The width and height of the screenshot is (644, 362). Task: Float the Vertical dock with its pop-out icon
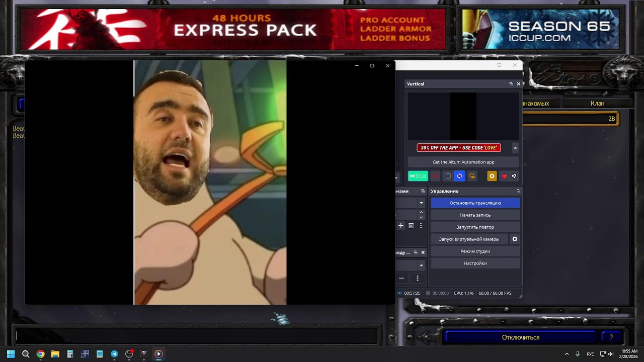[x=511, y=84]
